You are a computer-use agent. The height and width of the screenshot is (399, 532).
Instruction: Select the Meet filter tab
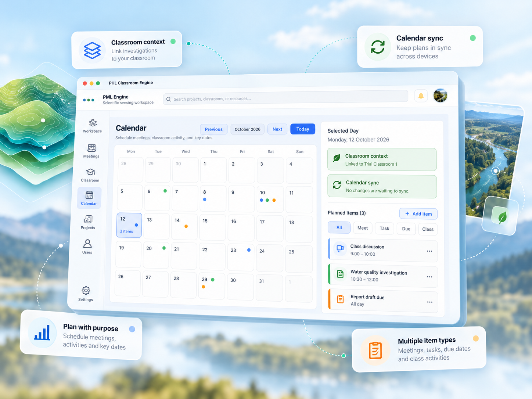(363, 228)
